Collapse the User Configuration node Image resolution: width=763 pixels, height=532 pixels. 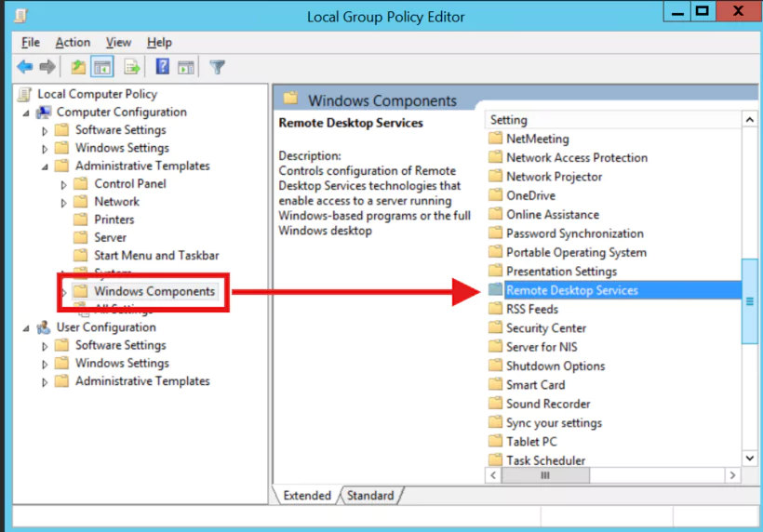(x=26, y=328)
